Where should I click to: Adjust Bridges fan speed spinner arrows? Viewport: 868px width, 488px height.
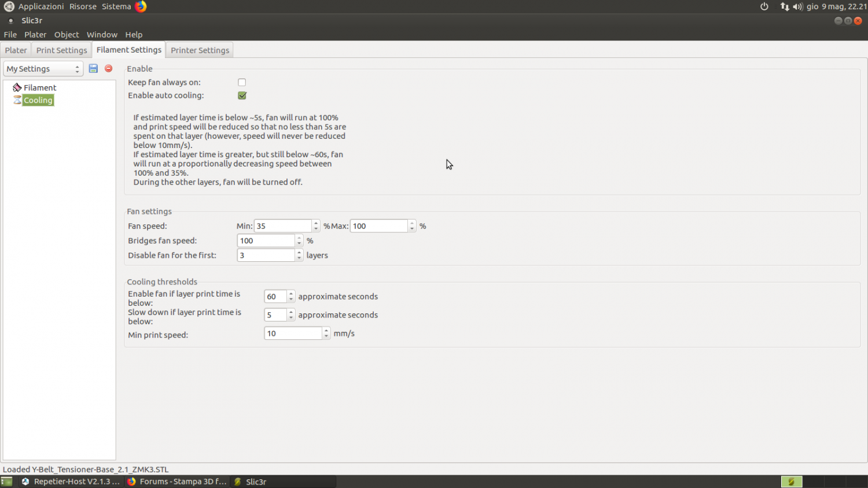(299, 241)
